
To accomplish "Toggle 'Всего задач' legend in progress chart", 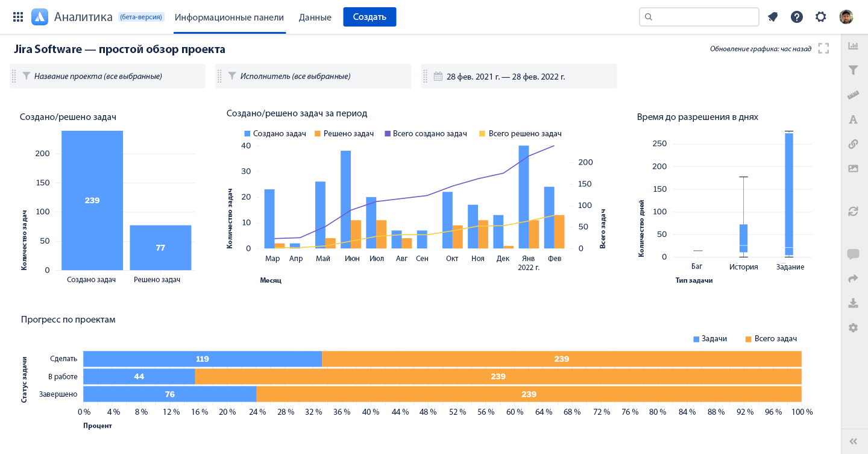I will point(771,339).
